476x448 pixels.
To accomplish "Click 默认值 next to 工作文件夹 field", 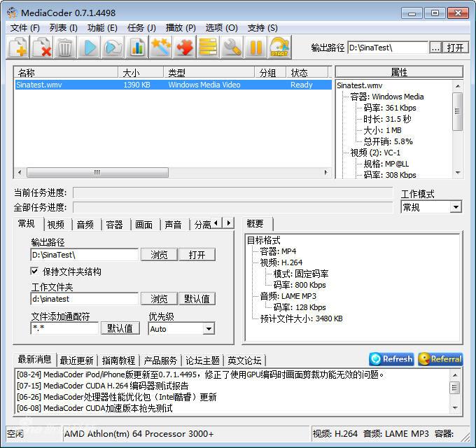I will (197, 299).
